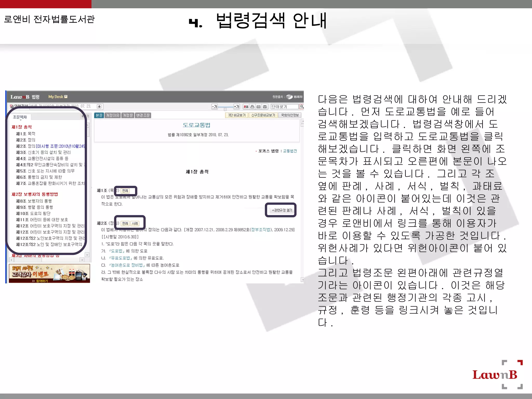
Task: Expand related regulations with +관련규정 열기
Action: coord(282,210)
